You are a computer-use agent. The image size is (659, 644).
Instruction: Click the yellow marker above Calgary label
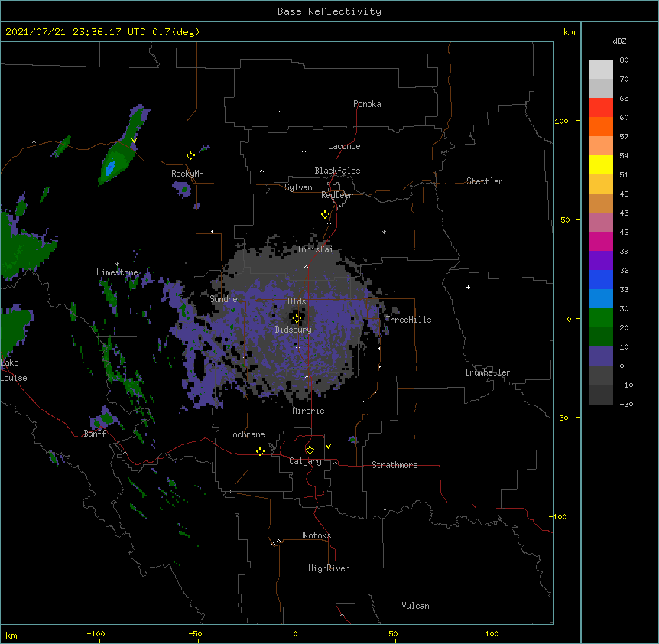click(x=310, y=450)
